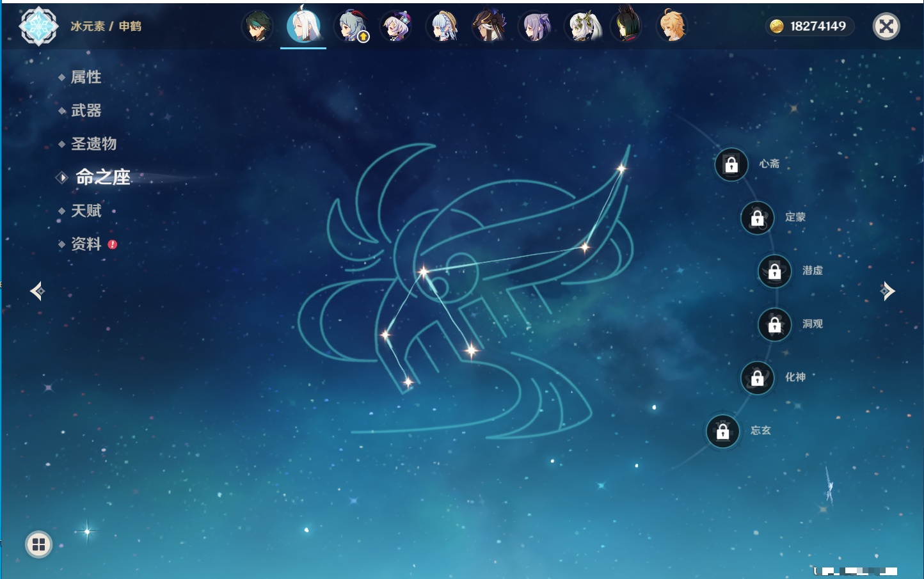
Task: Open the 圣遗物 artifacts tab
Action: coord(93,144)
